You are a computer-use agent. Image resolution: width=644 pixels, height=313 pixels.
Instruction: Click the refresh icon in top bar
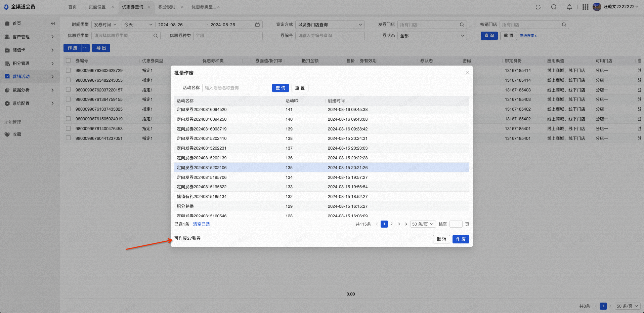(538, 7)
